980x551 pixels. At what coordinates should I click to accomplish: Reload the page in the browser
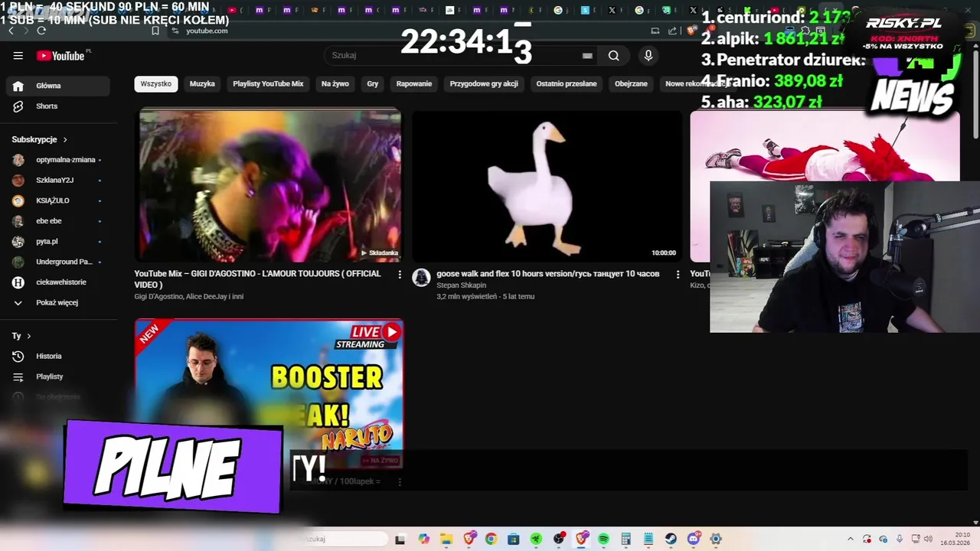point(41,31)
